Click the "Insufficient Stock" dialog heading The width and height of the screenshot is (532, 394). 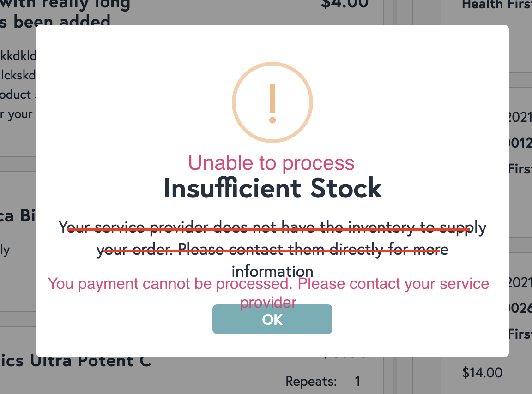[x=272, y=188]
